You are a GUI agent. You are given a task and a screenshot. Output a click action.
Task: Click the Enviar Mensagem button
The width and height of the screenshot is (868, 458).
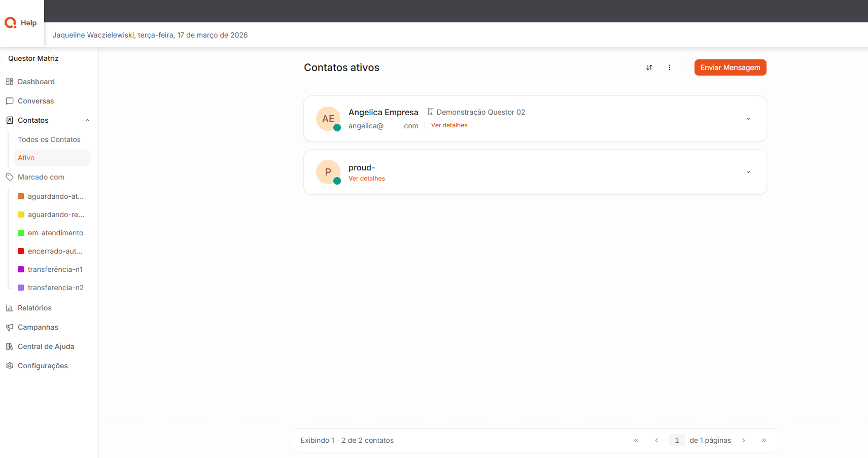(x=730, y=67)
